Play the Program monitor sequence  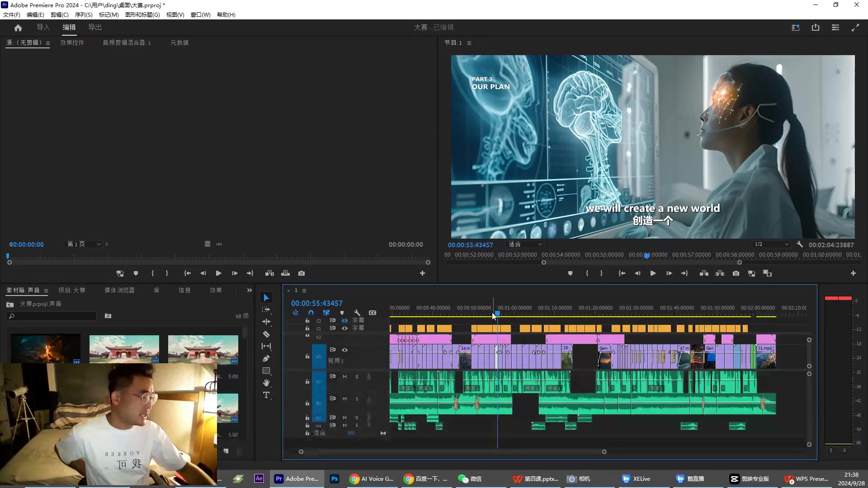pyautogui.click(x=653, y=273)
